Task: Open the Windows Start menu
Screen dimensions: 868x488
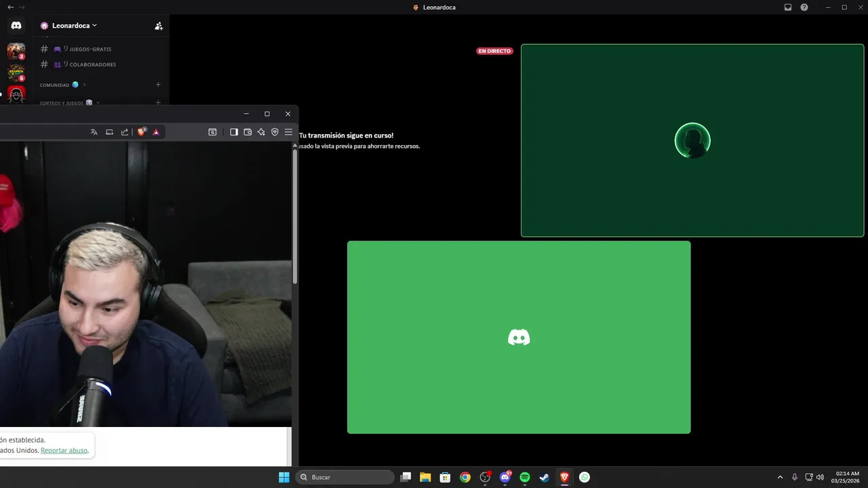Action: tap(284, 477)
